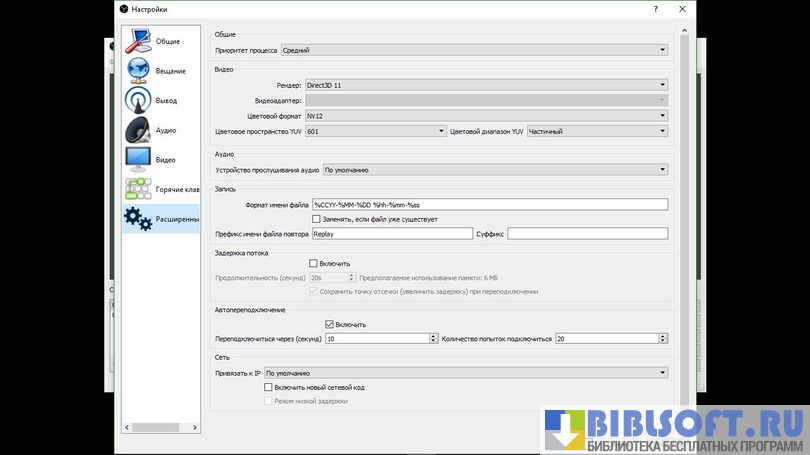Click the Расширенные gears icon
Viewport: 810px width, 455px height.
tap(138, 219)
